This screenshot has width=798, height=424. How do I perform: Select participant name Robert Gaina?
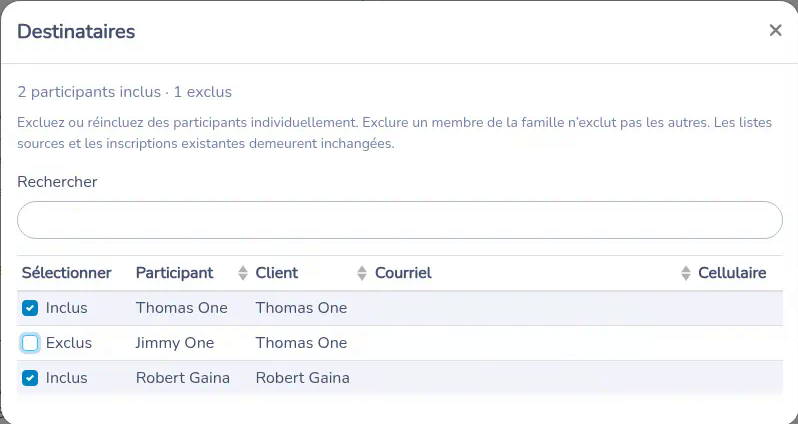[183, 378]
